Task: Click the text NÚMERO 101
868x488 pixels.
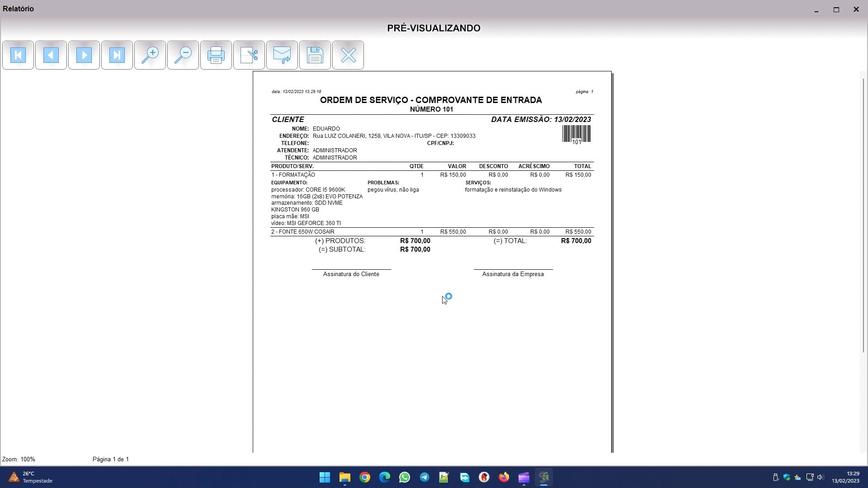Action: pyautogui.click(x=431, y=109)
